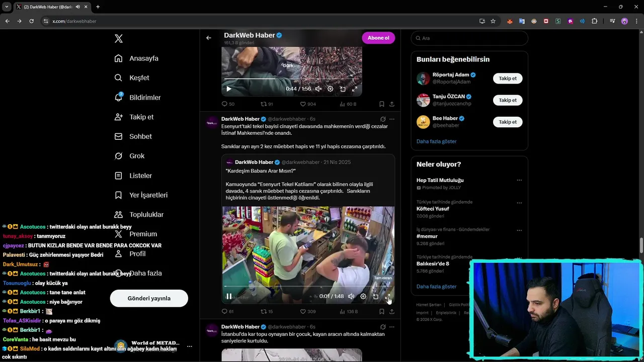Toggle volume on the Esenyurt video
644x362 pixels.
click(351, 297)
